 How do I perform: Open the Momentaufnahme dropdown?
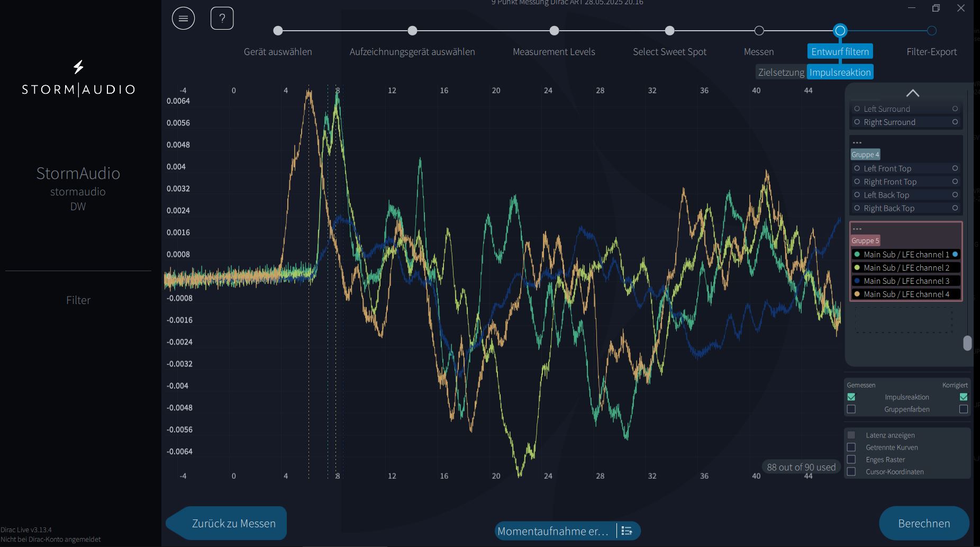(x=553, y=531)
